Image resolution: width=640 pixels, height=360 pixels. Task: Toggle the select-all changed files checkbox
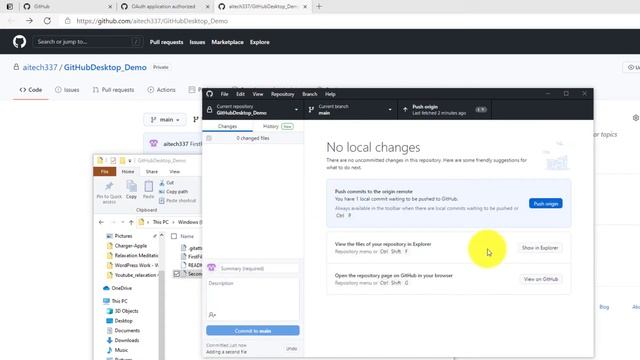[x=209, y=138]
